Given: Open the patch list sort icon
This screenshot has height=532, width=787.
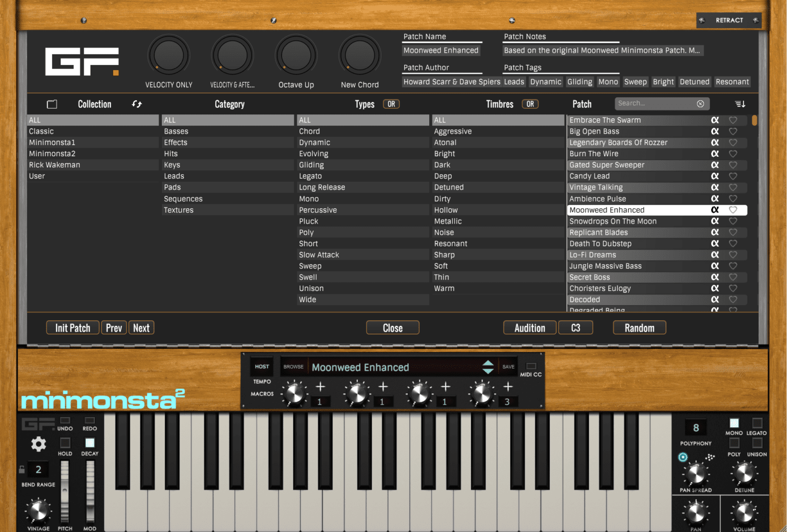Looking at the screenshot, I should (x=739, y=104).
